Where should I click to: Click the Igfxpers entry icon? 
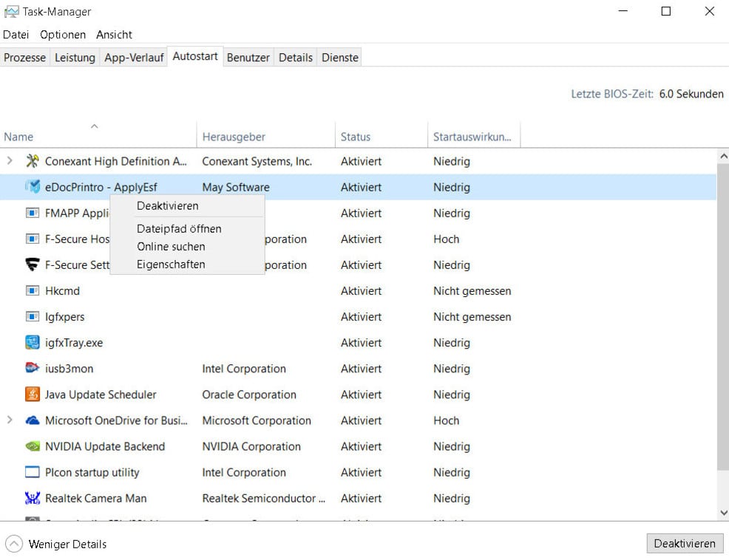point(32,316)
